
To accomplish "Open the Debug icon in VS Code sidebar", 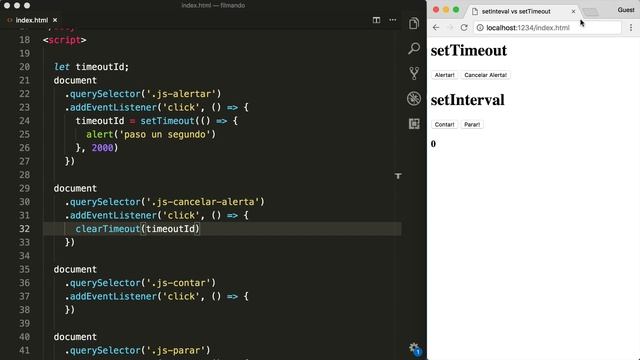I will click(413, 98).
